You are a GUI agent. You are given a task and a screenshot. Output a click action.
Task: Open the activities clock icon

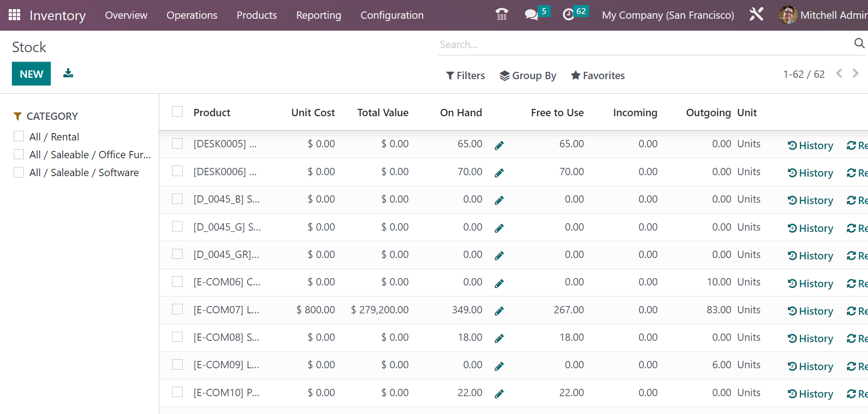point(568,15)
